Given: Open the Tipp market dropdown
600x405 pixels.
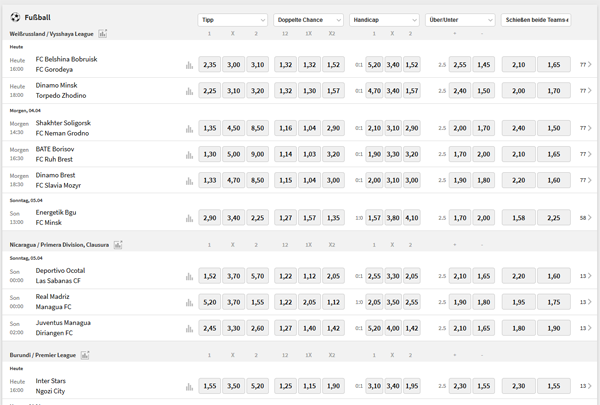Looking at the screenshot, I should click(233, 19).
